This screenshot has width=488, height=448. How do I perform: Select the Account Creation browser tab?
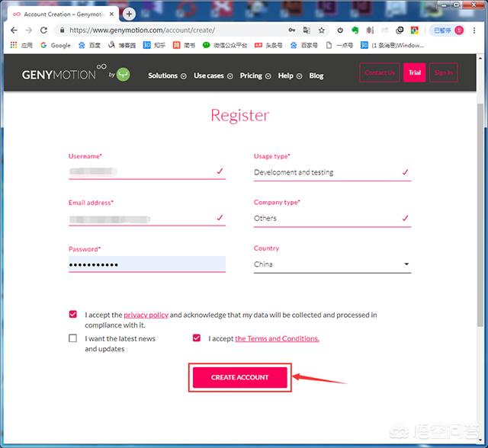61,14
